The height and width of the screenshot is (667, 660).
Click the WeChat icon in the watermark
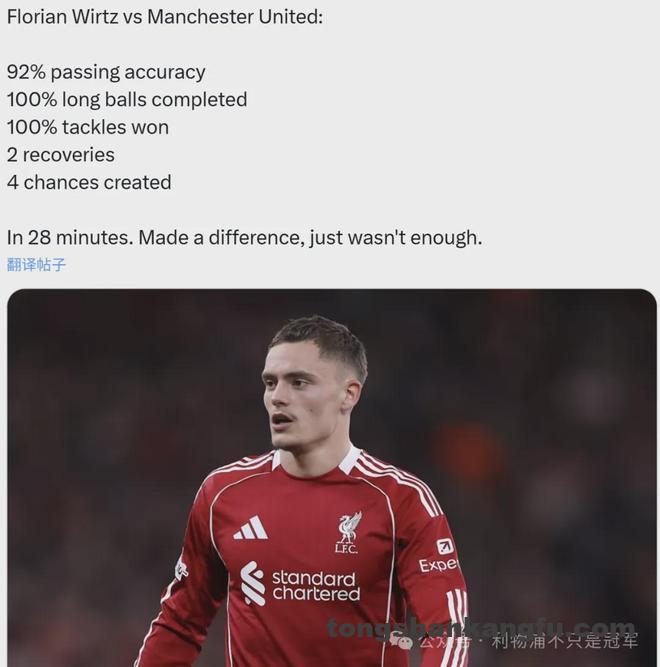click(x=402, y=640)
